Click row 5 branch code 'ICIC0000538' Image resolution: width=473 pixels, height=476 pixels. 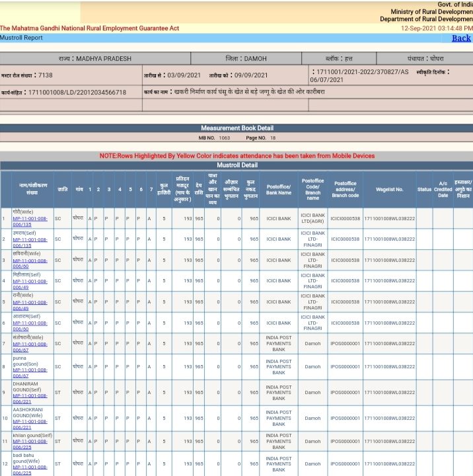(345, 301)
